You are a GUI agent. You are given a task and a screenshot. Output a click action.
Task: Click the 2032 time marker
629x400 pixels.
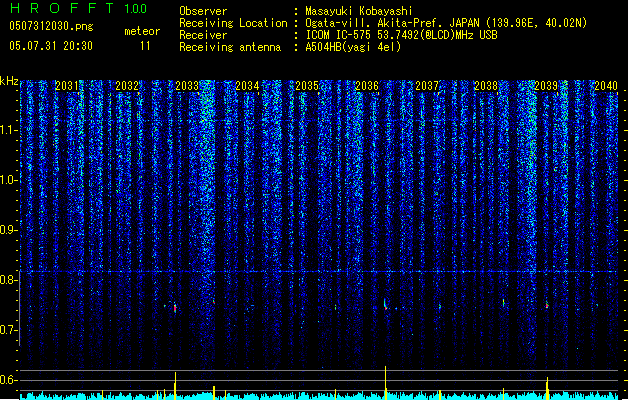pos(127,86)
